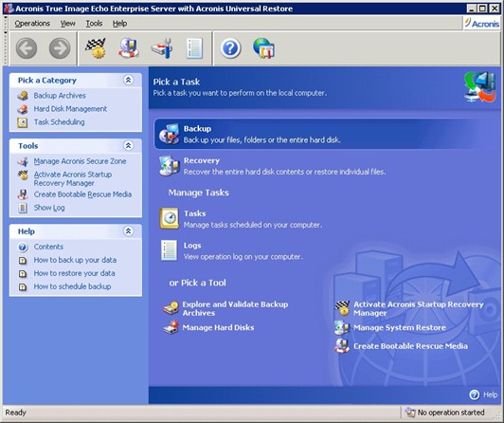Viewport: 504px width, 423px height.
Task: Click the application icon in the title bar
Action: point(9,9)
